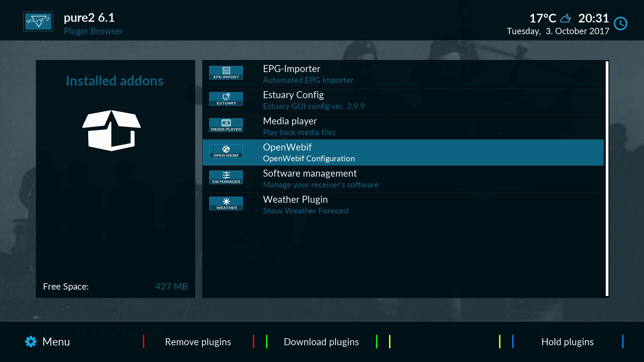
Task: Click Download plugins button
Action: tap(321, 341)
